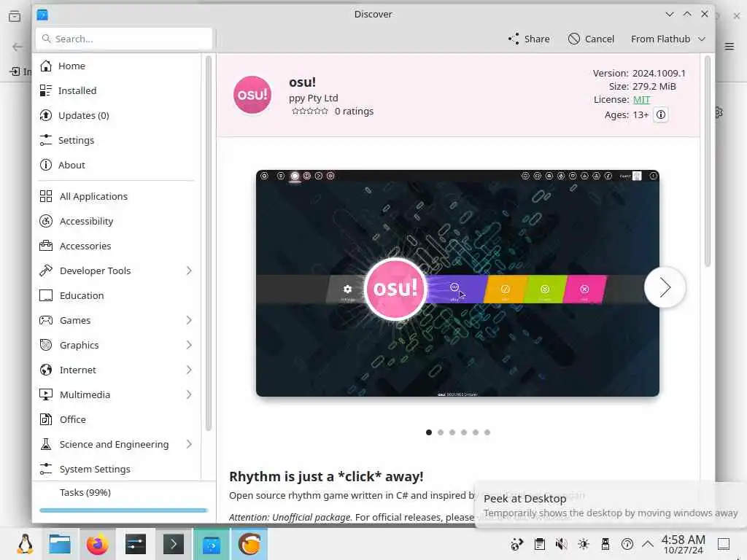The image size is (747, 560).
Task: Share the osu! application page
Action: coord(529,39)
